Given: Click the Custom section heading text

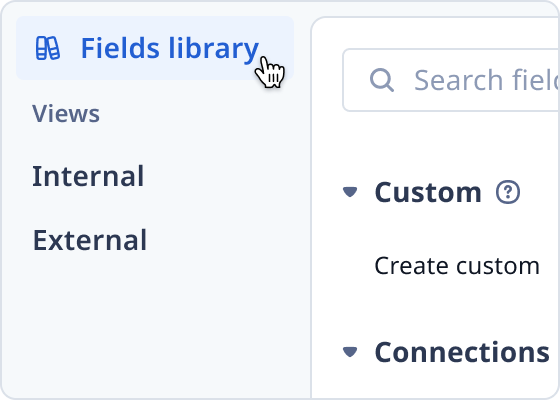Looking at the screenshot, I should coord(428,193).
